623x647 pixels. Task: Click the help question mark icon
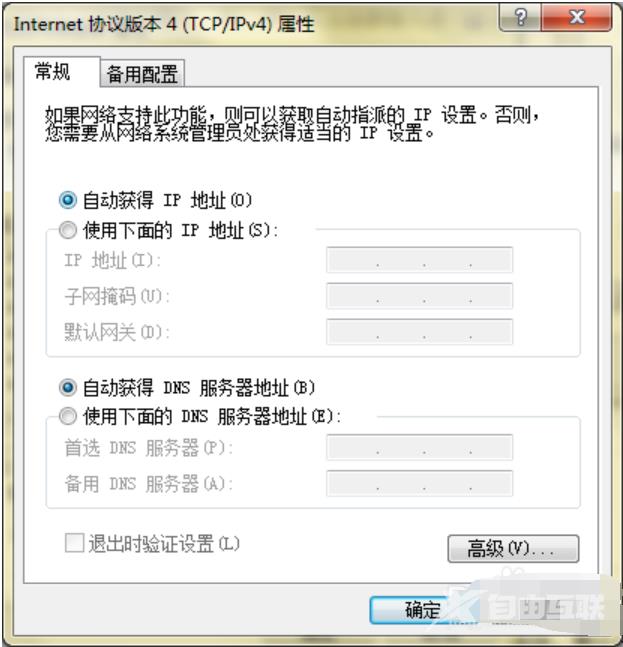coord(521,17)
